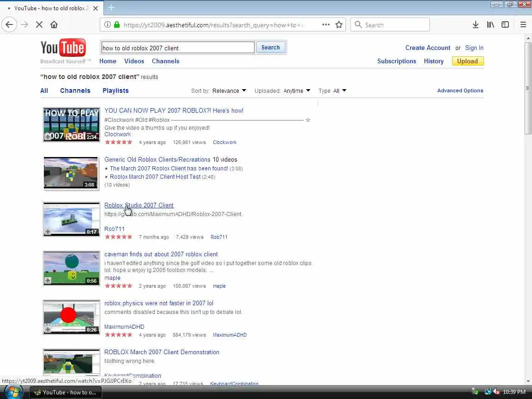Screen dimensions: 532x399
Task: Open the Downloads arrow icon
Action: click(x=475, y=24)
